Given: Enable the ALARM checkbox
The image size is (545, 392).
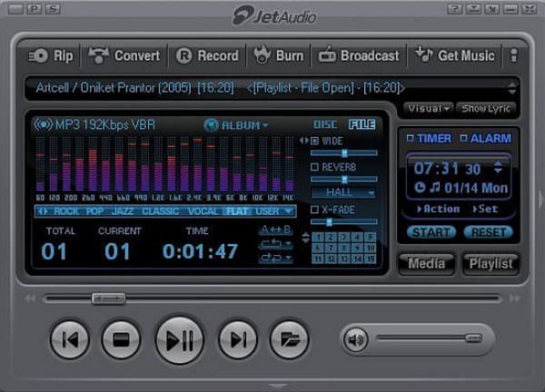Looking at the screenshot, I should [x=463, y=138].
